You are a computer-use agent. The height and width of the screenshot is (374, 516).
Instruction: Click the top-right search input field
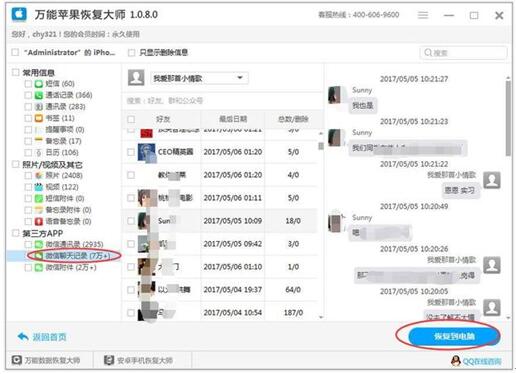click(463, 53)
